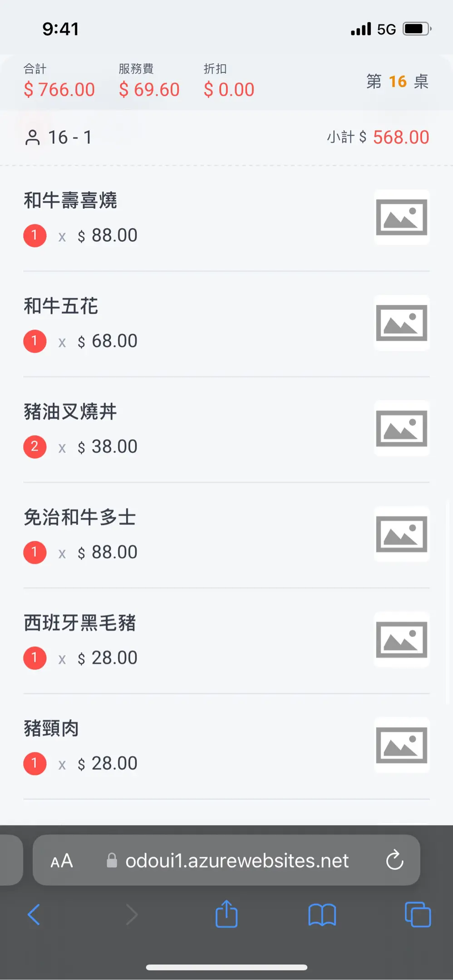Tap quantity badge 2 for 豬油叉燒丼
The width and height of the screenshot is (453, 980).
(35, 447)
